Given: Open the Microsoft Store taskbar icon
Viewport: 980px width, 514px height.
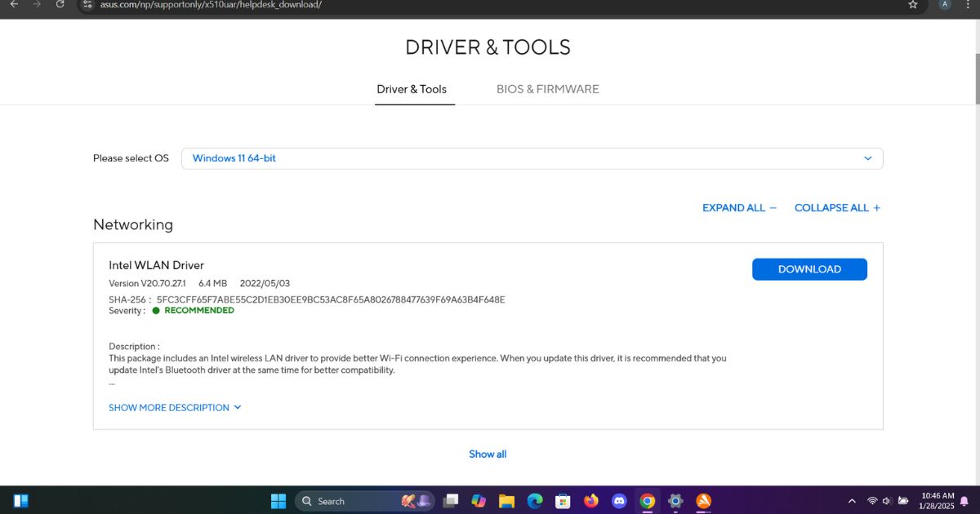Looking at the screenshot, I should [563, 501].
